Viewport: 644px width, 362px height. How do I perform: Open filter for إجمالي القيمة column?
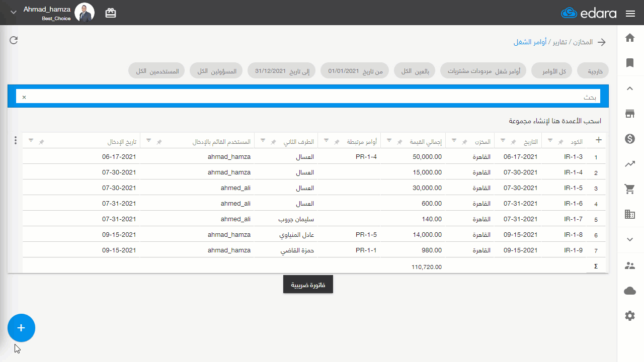pos(389,141)
